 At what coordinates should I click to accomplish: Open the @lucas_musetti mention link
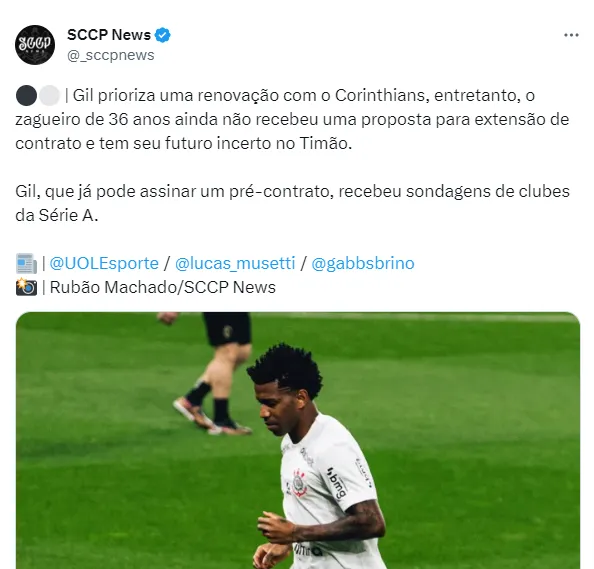coord(235,263)
